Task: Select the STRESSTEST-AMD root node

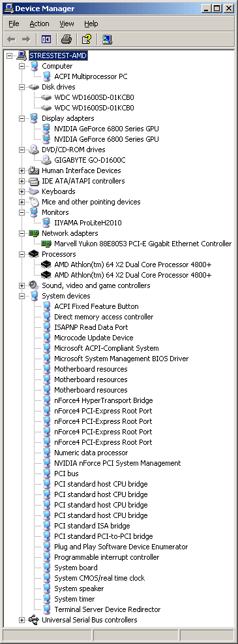Action: [x=58, y=56]
